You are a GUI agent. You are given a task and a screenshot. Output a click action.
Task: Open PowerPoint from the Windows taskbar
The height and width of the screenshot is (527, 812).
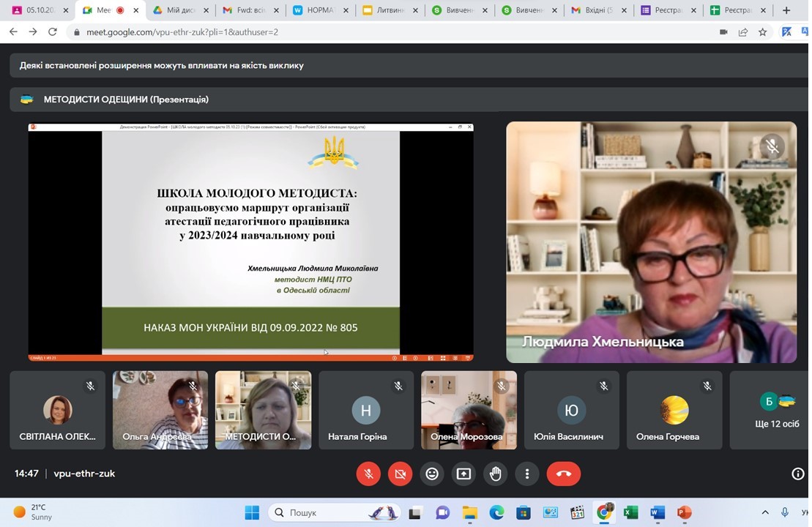684,512
